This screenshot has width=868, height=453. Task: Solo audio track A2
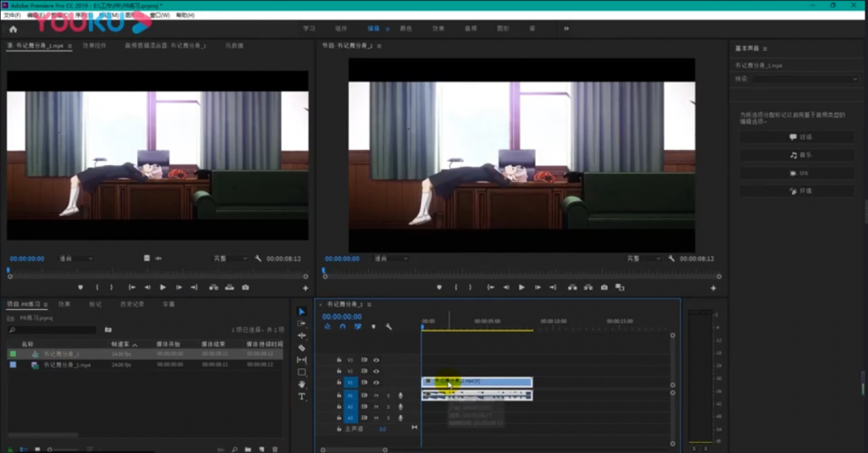[388, 406]
